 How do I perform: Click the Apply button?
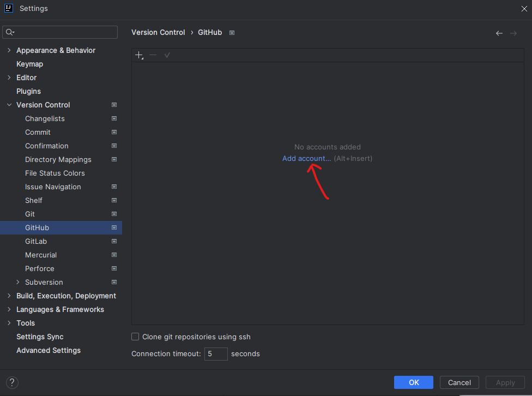click(x=505, y=382)
